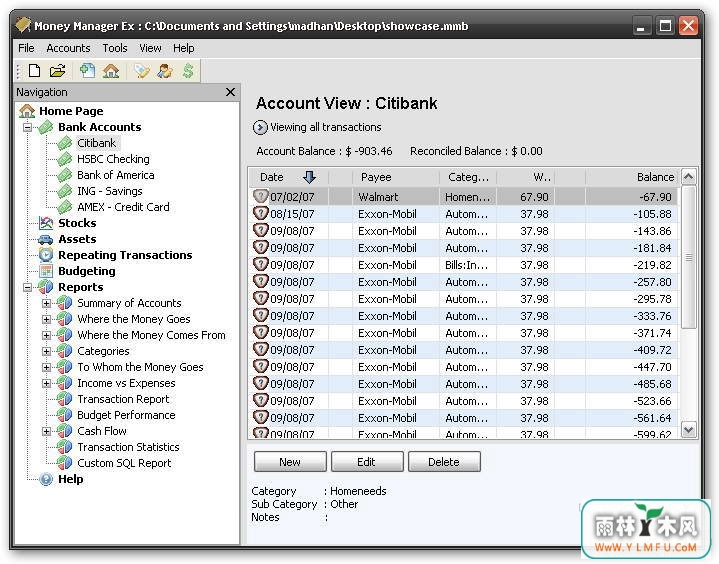The image size is (719, 564).
Task: Click the money icon next to ING - Savings
Action: click(65, 191)
